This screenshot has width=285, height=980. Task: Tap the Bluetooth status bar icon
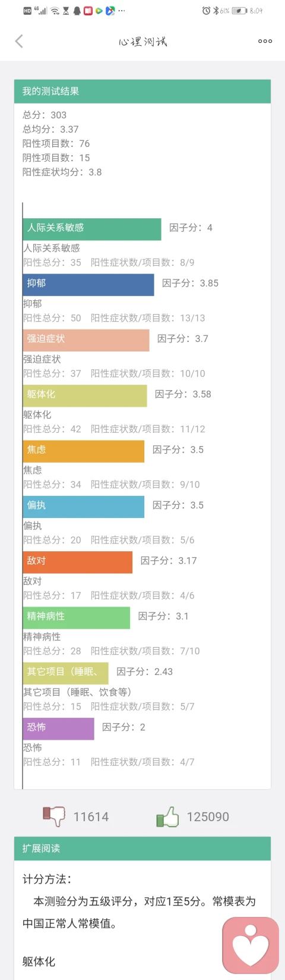click(216, 11)
